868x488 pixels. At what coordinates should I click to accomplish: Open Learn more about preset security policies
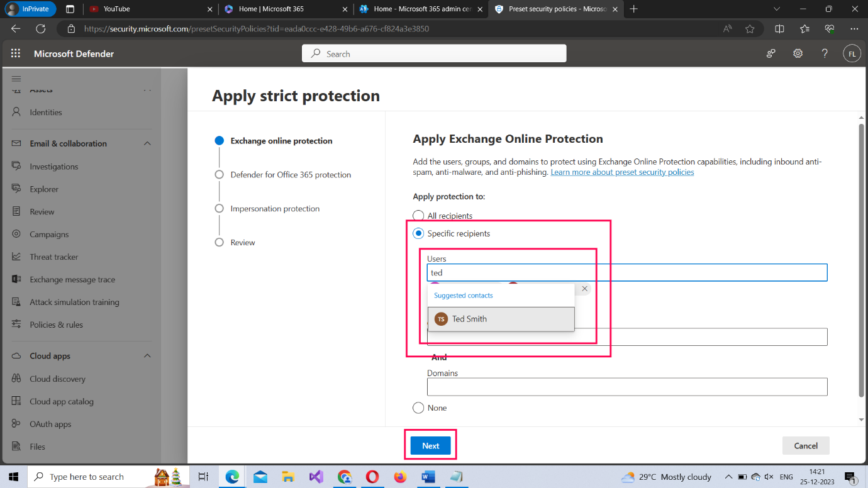pyautogui.click(x=622, y=172)
